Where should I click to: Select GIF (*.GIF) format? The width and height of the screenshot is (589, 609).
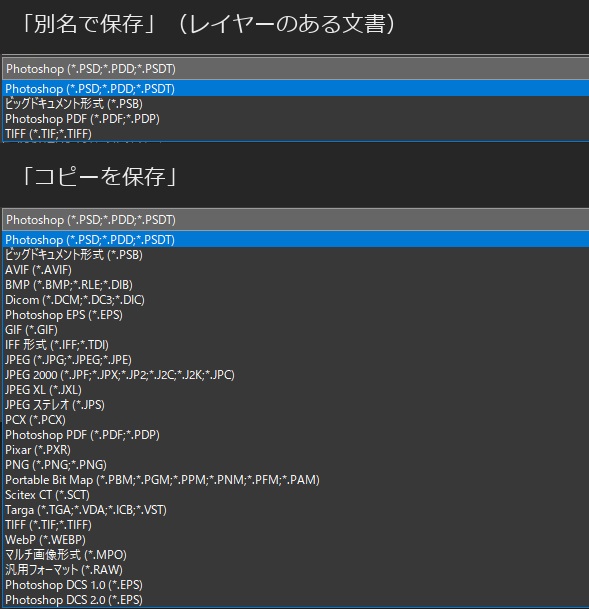[296, 330]
